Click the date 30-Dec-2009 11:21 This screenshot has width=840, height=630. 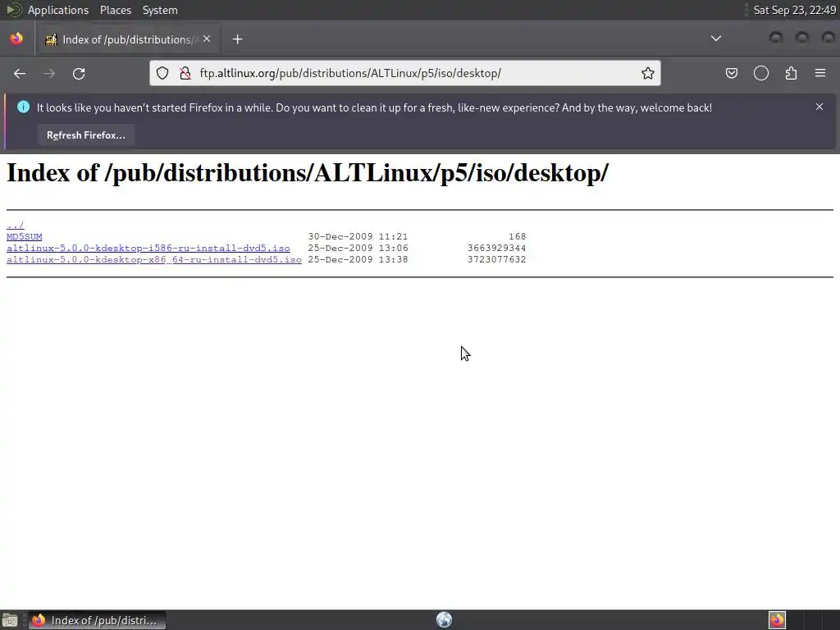point(358,236)
